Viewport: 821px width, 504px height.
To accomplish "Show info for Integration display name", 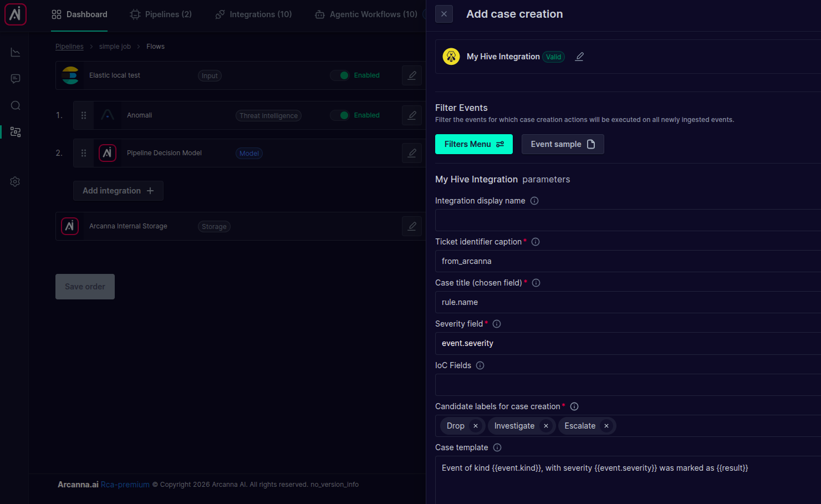I will (534, 201).
